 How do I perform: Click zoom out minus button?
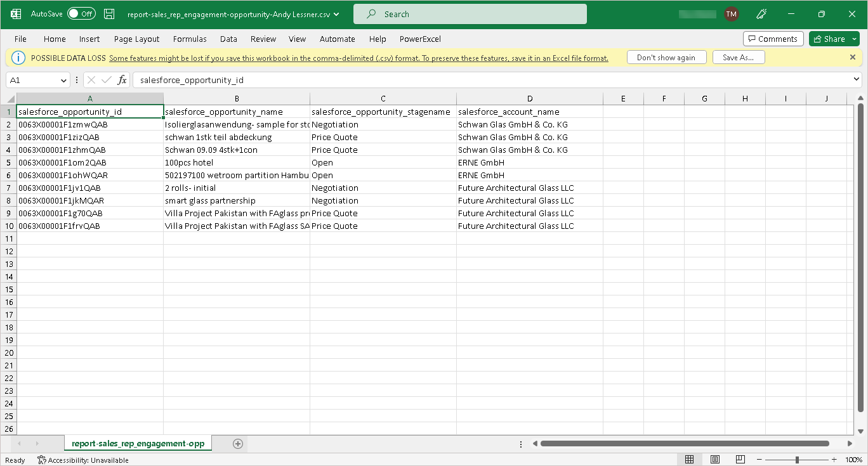(x=760, y=460)
